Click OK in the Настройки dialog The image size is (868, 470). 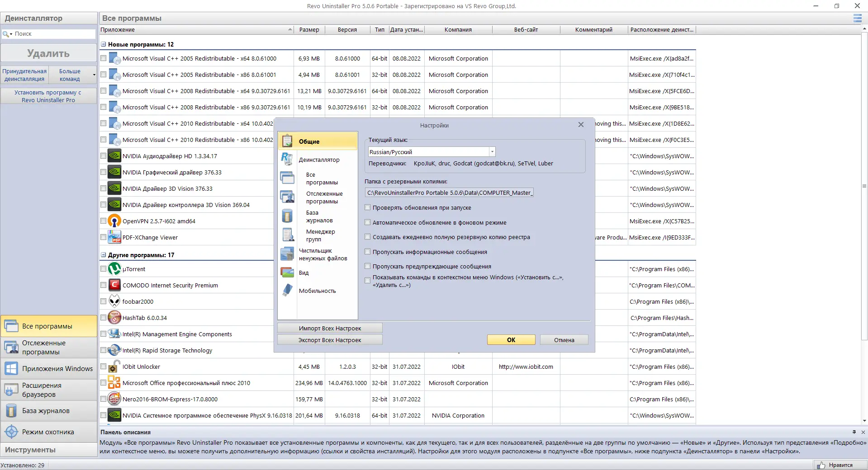coord(511,340)
